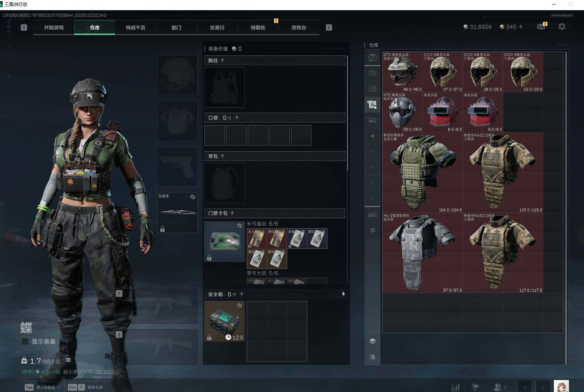Open the 特战干员 tab

point(135,28)
